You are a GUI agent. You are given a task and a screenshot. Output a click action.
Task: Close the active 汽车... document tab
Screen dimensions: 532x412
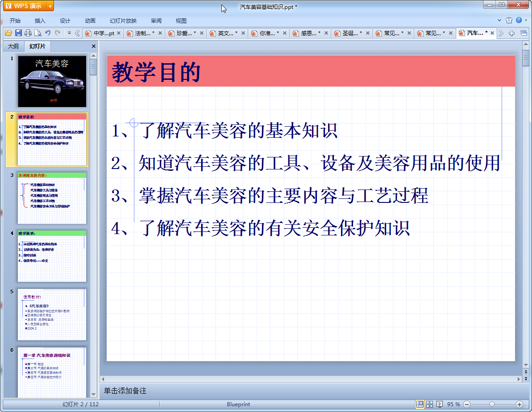tap(492, 33)
